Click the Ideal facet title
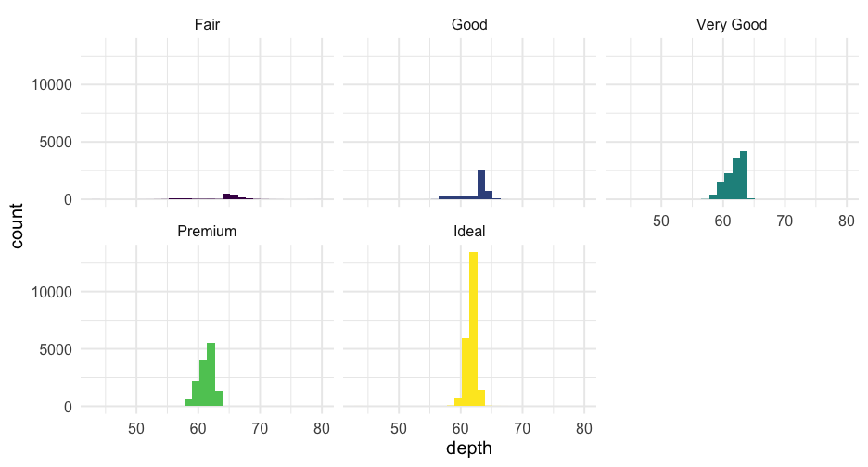The width and height of the screenshot is (868, 467). click(468, 231)
